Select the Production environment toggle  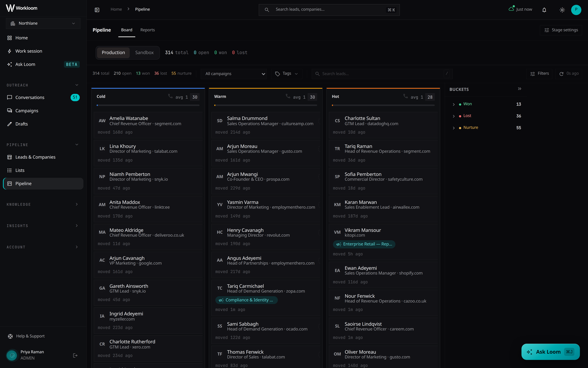click(x=113, y=53)
